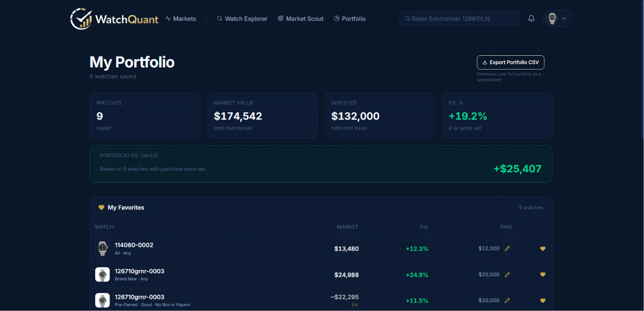Click the search magnifier icon in search box
This screenshot has width=644, height=311.
pos(408,19)
